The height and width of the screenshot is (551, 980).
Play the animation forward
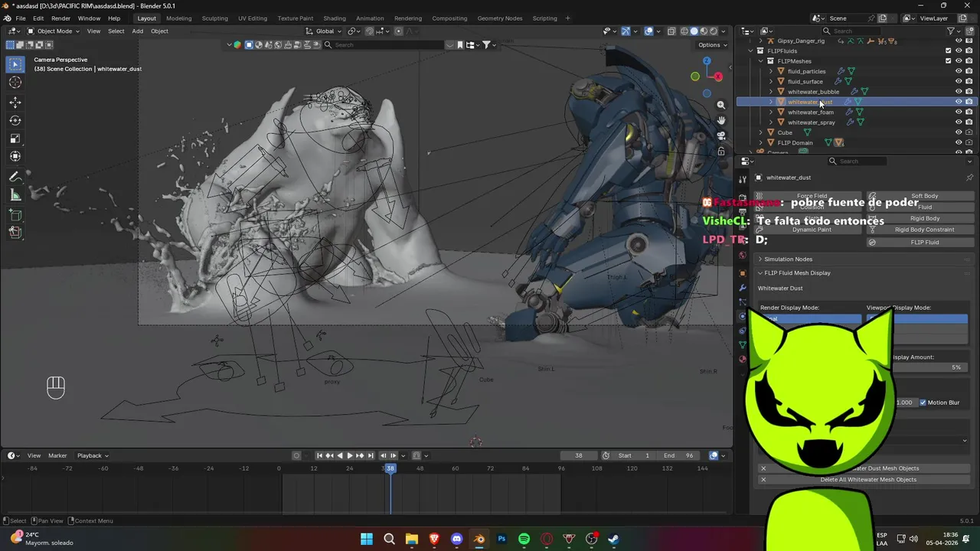coord(350,455)
